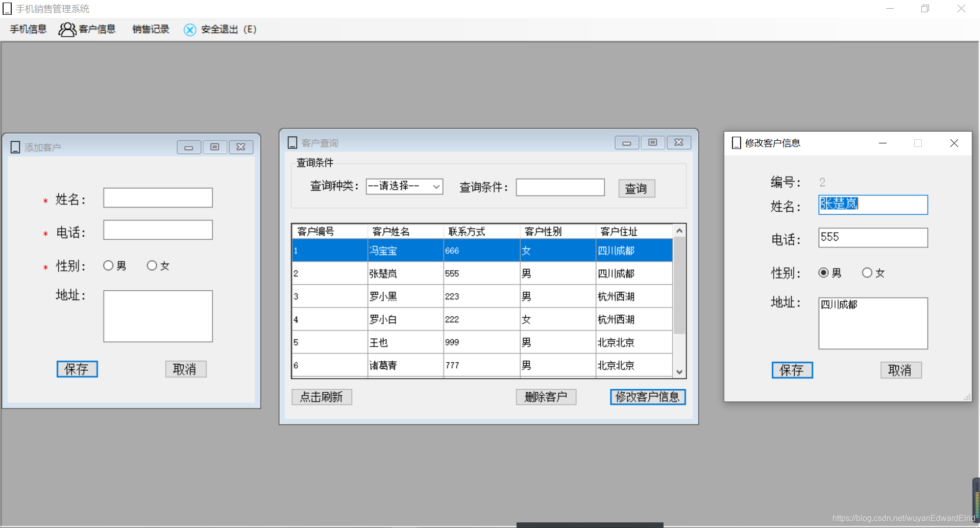The width and height of the screenshot is (980, 528).
Task: Click the 修改客户信息 button
Action: click(648, 397)
